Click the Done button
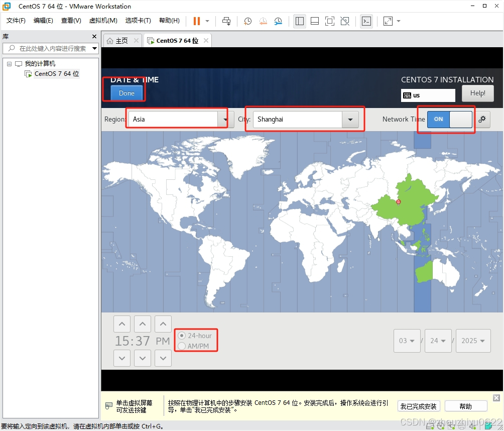 point(127,93)
